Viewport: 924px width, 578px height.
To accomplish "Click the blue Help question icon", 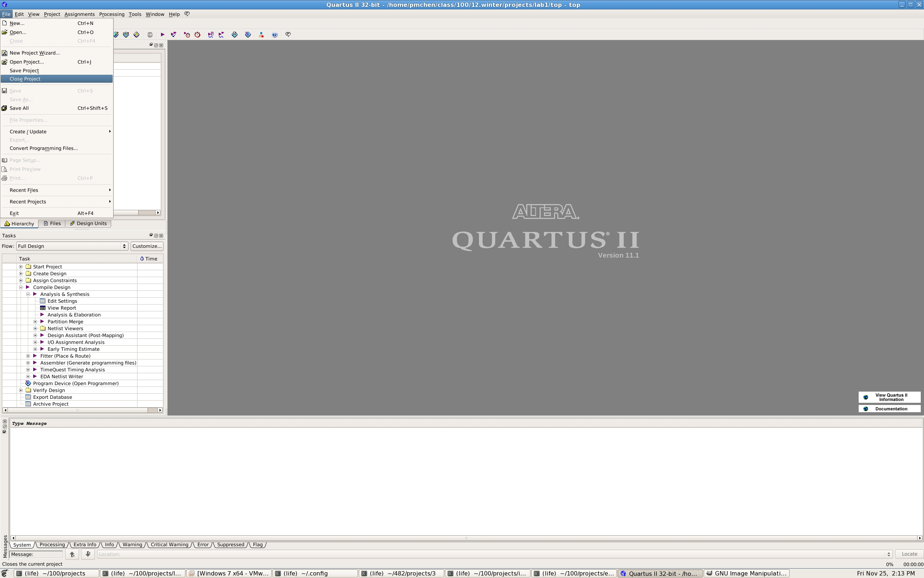I will 275,35.
